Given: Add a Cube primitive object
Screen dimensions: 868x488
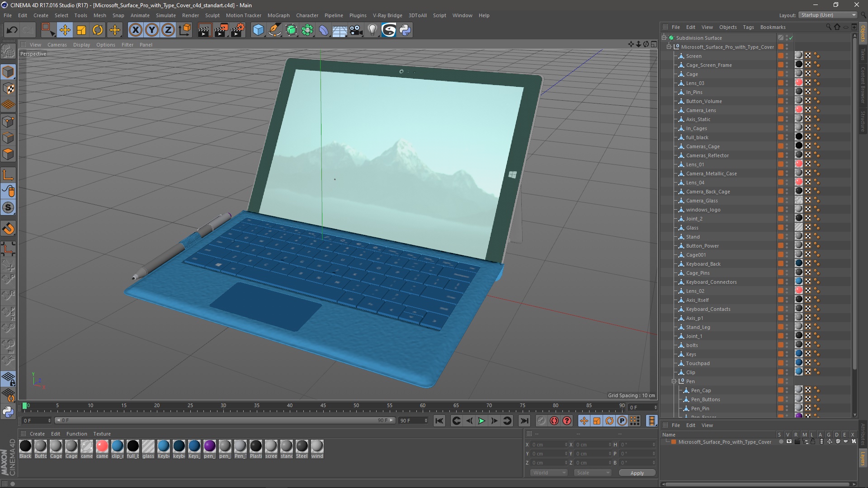Looking at the screenshot, I should 258,30.
